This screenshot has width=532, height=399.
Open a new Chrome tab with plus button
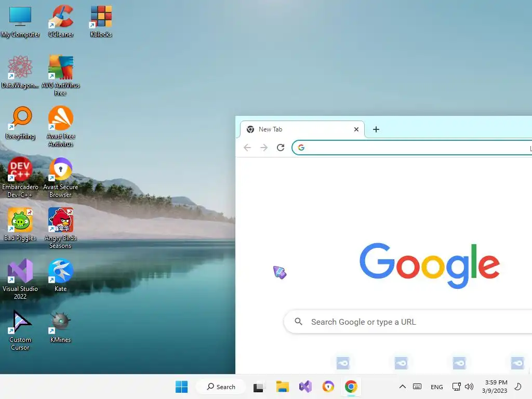376,129
